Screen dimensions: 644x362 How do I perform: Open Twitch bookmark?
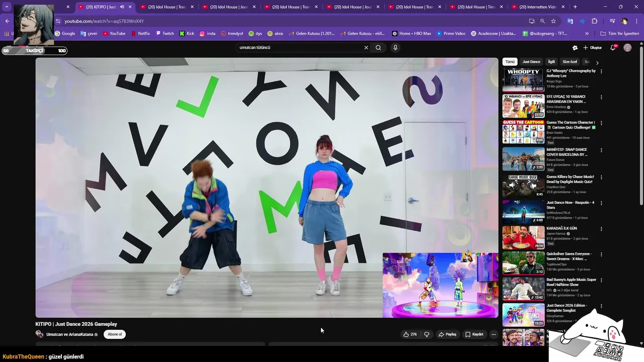[165, 34]
